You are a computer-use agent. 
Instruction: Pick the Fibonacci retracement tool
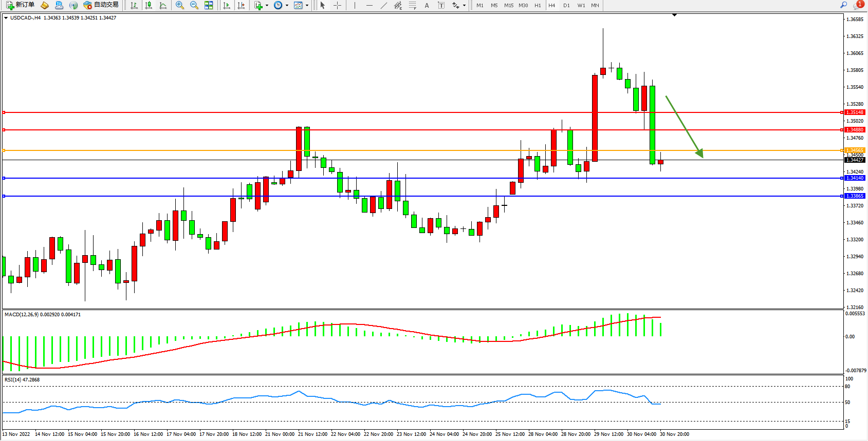coord(412,5)
